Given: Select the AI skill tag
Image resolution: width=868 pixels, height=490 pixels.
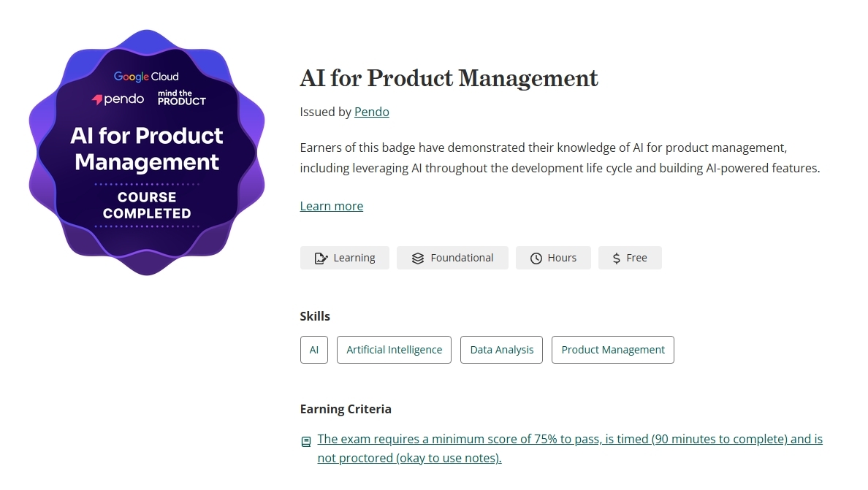Looking at the screenshot, I should pos(314,350).
